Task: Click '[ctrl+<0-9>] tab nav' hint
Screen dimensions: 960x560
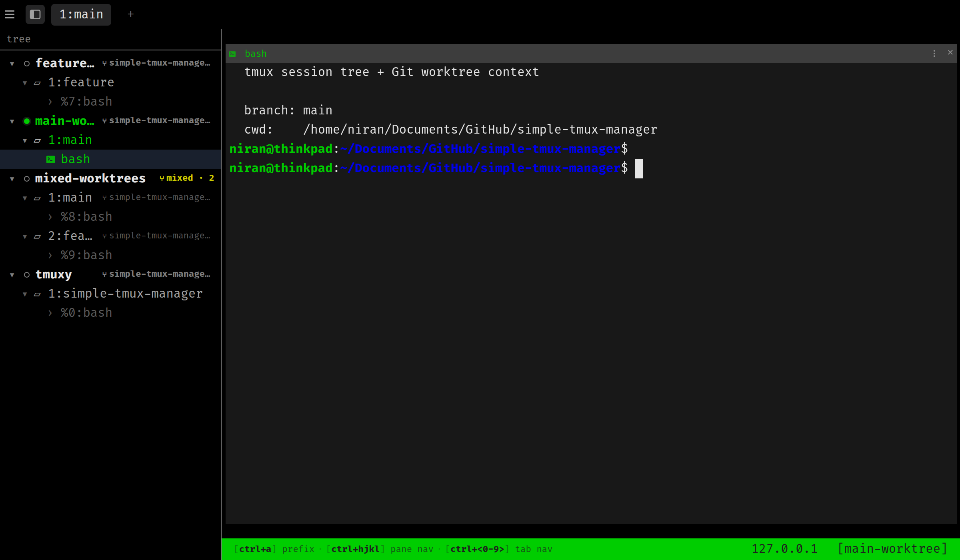Action: tap(499, 549)
